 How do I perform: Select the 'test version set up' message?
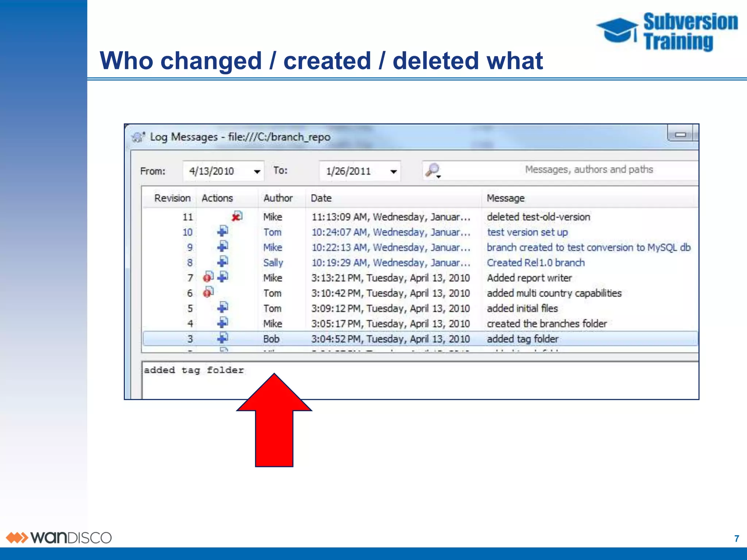click(x=527, y=232)
